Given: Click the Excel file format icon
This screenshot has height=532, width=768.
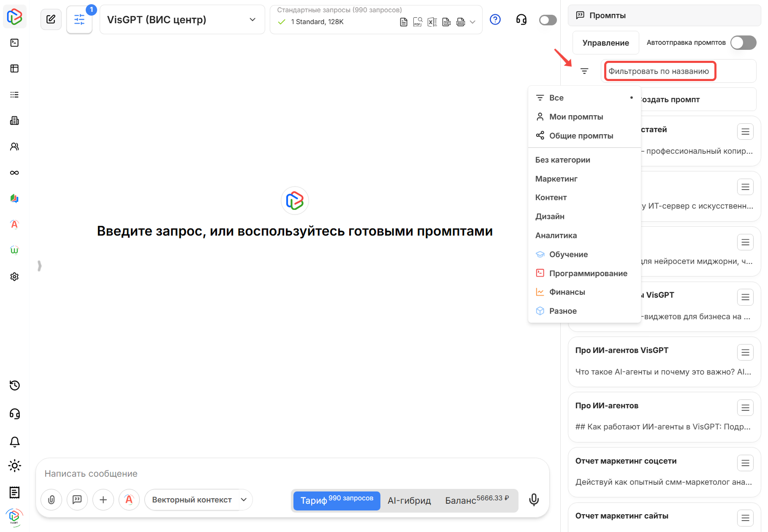Looking at the screenshot, I should pos(432,22).
